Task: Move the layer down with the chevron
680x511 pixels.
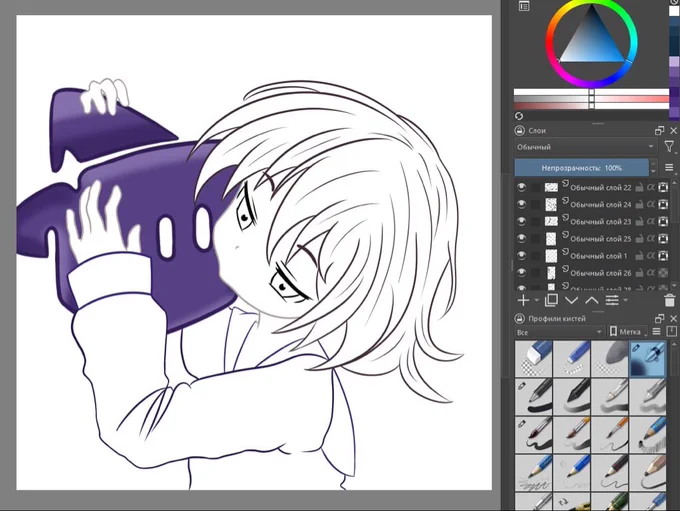Action: [x=572, y=300]
